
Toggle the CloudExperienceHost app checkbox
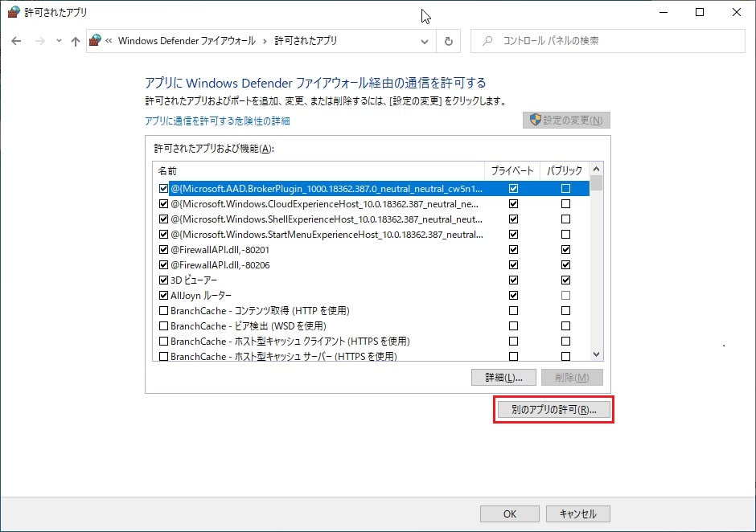[x=163, y=204]
